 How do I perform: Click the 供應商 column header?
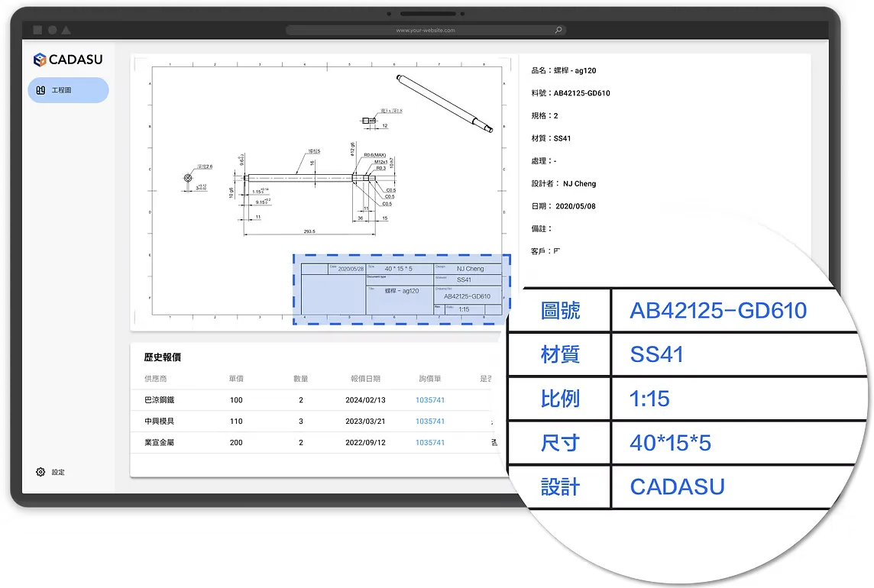(x=156, y=379)
